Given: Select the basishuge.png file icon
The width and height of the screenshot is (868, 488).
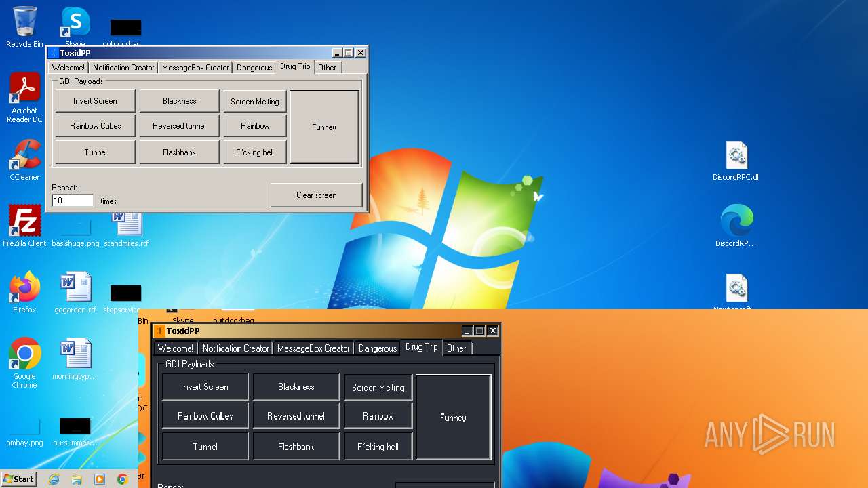Looking at the screenshot, I should click(75, 234).
